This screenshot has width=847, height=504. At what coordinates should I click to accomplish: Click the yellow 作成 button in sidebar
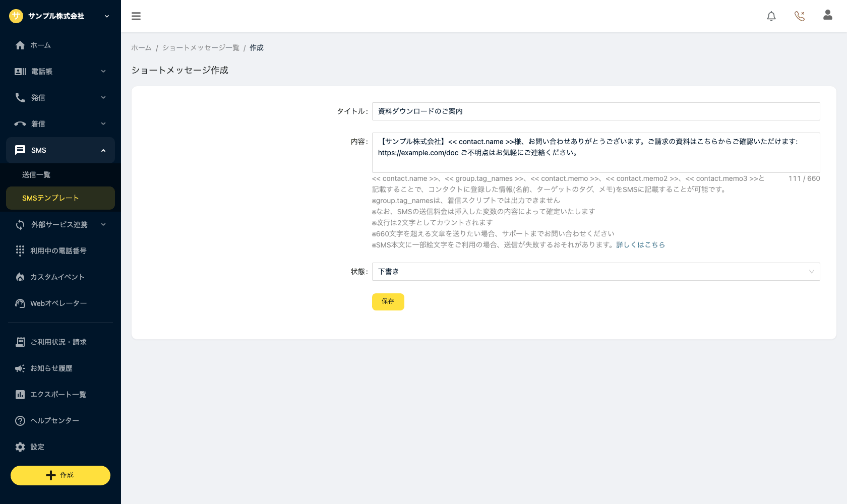60,475
